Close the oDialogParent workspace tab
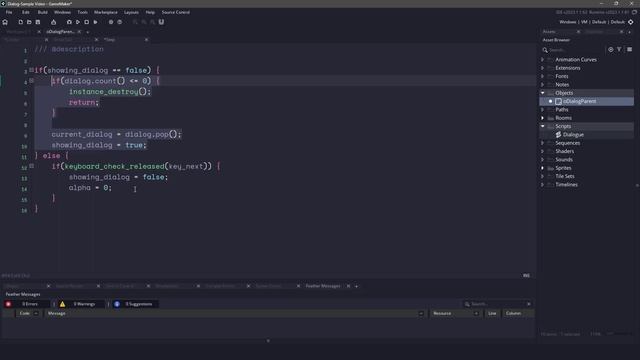Image resolution: width=640 pixels, height=360 pixels. pyautogui.click(x=79, y=31)
